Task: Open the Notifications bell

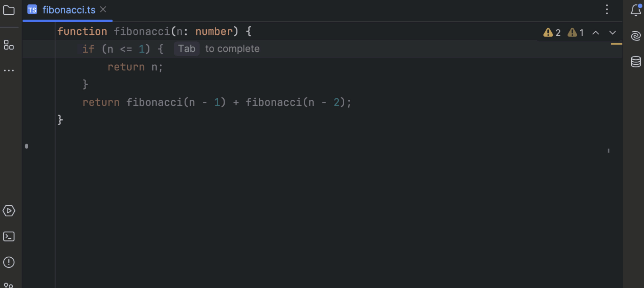Action: click(x=636, y=10)
